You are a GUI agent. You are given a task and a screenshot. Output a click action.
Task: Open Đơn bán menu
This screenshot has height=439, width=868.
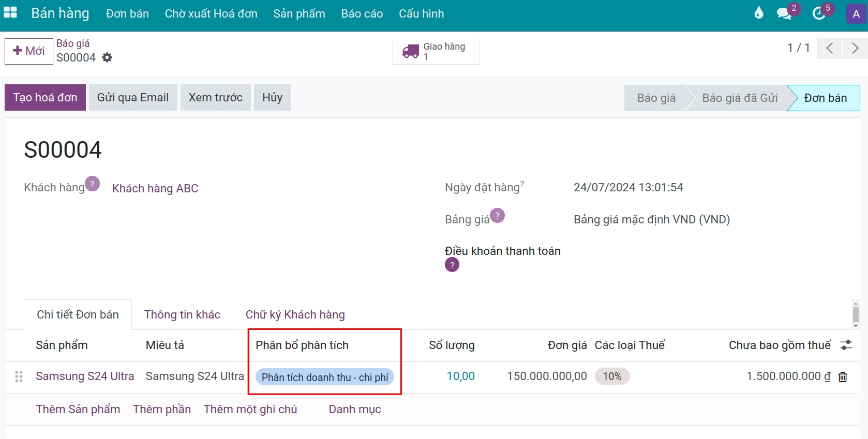tap(127, 13)
